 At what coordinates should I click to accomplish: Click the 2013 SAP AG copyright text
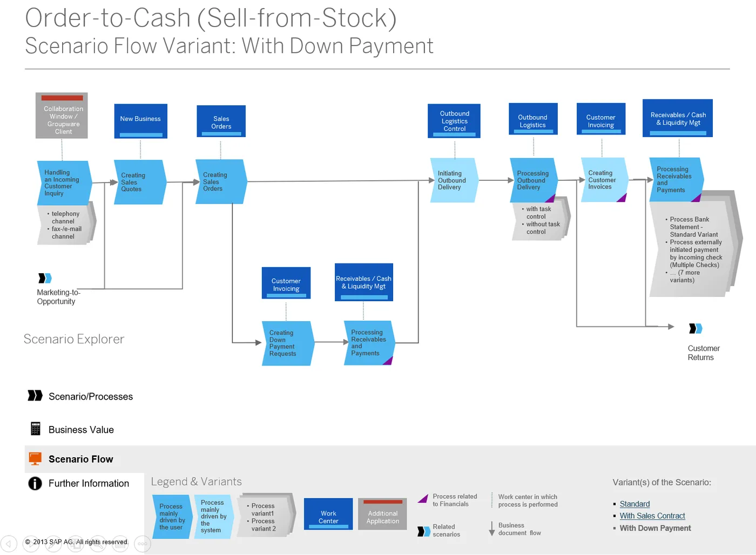(x=77, y=542)
